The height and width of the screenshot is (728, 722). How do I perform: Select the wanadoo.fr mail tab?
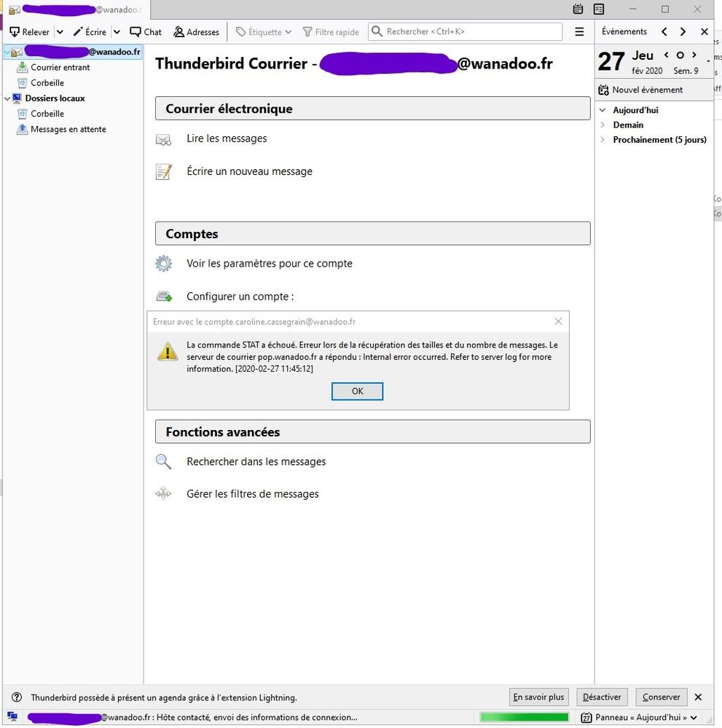click(x=76, y=9)
